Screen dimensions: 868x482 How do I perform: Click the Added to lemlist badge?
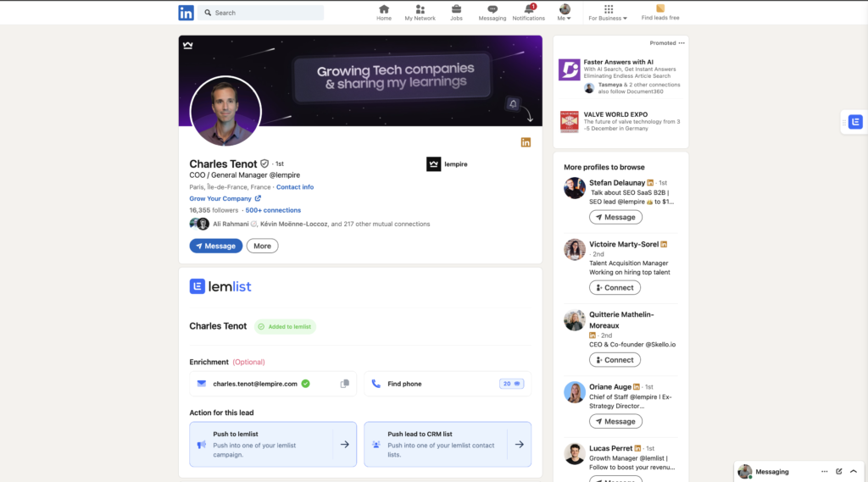[x=285, y=326]
